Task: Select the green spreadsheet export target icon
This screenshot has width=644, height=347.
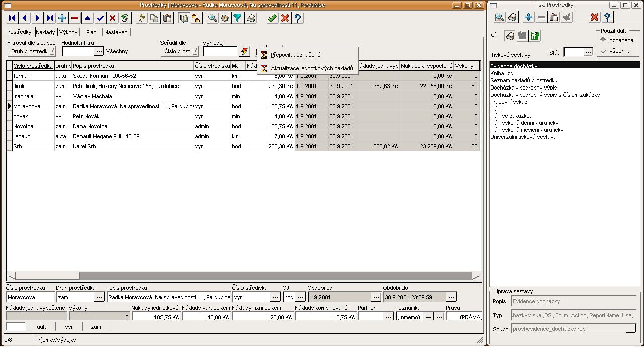Action: click(534, 36)
